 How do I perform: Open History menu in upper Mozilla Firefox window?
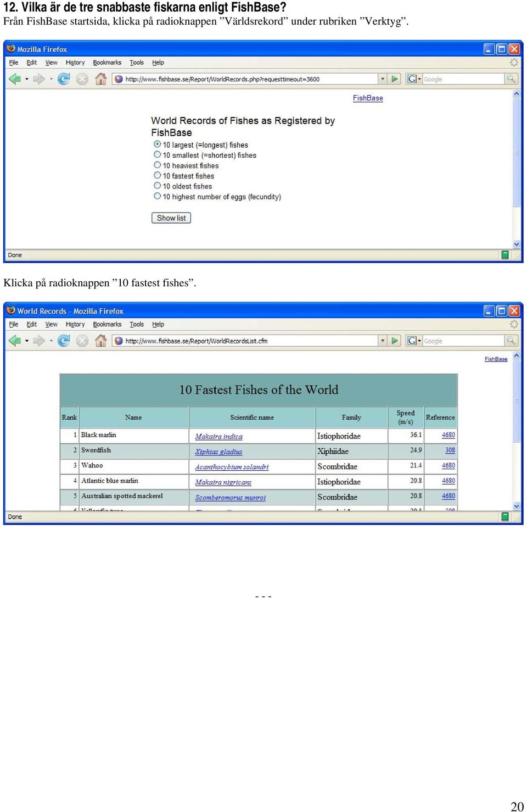[x=75, y=63]
